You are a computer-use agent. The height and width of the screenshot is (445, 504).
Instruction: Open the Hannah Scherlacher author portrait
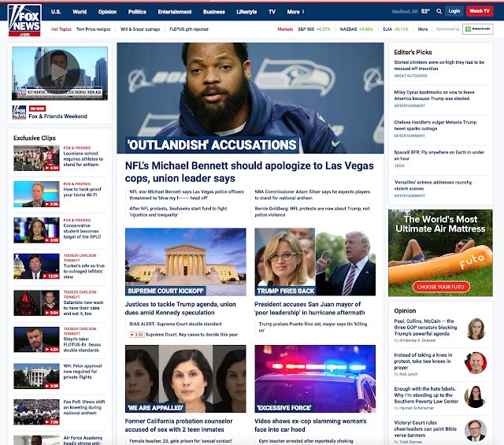[x=476, y=396]
